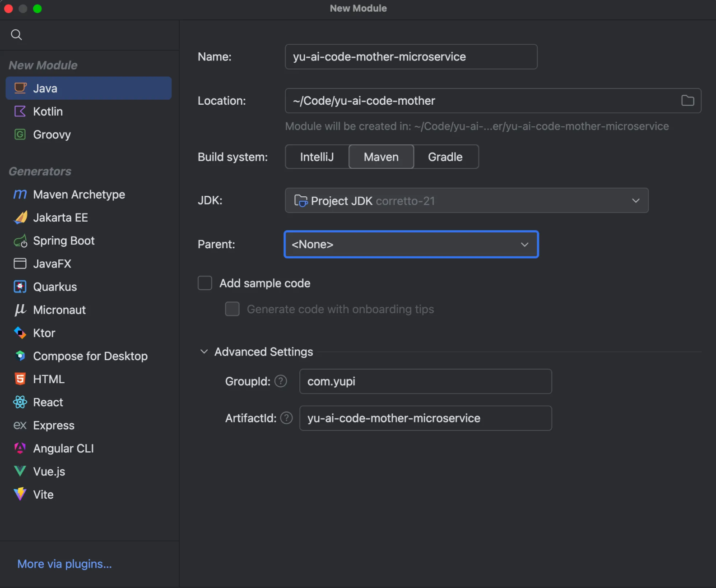Click the search magnifier icon
This screenshot has height=588, width=716.
[x=16, y=35]
